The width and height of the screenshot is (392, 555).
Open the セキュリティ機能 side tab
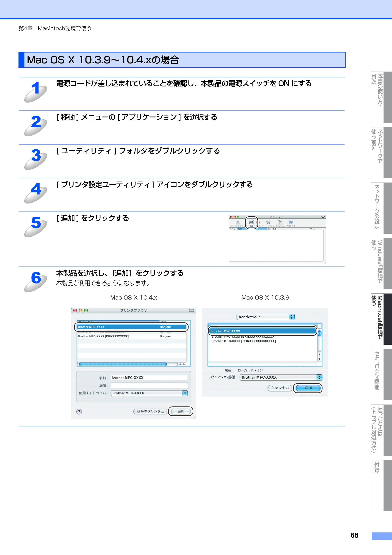click(x=381, y=374)
